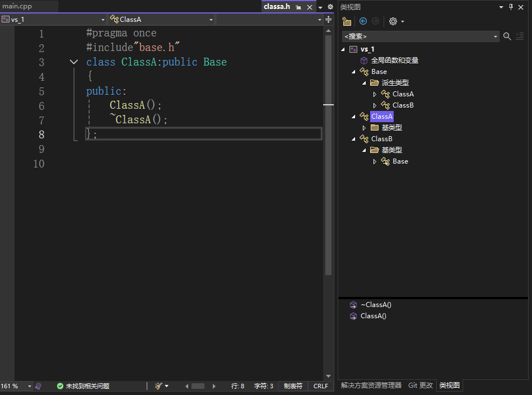Select the classa.h tab
Image resolution: width=532 pixels, height=395 pixels.
click(277, 7)
